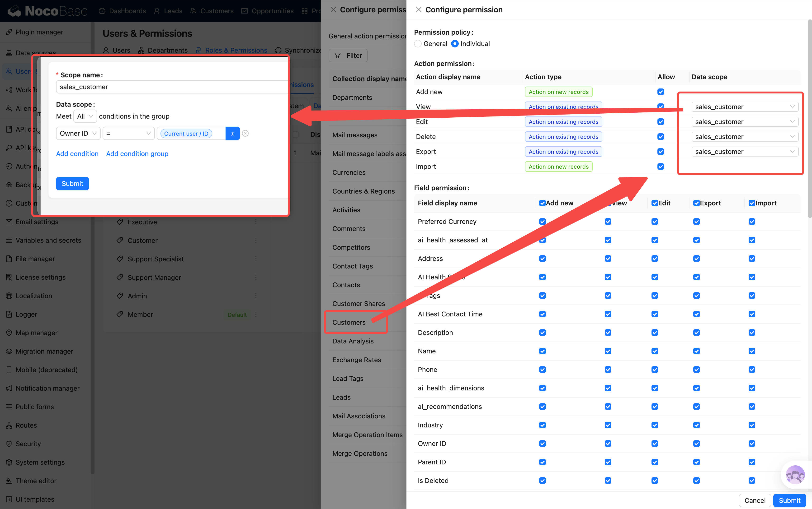Click the permission panel vertical scrollbar
812x509 pixels.
click(809, 118)
